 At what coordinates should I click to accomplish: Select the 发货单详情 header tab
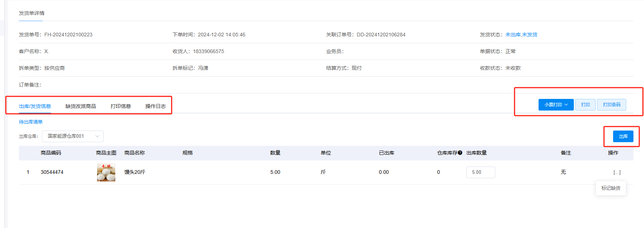(x=32, y=13)
